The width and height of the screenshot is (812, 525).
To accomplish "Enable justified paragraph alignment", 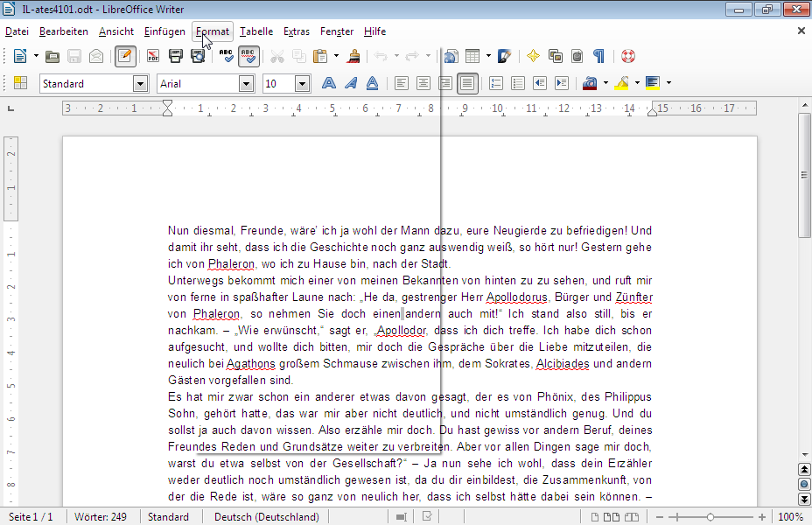I will [467, 83].
